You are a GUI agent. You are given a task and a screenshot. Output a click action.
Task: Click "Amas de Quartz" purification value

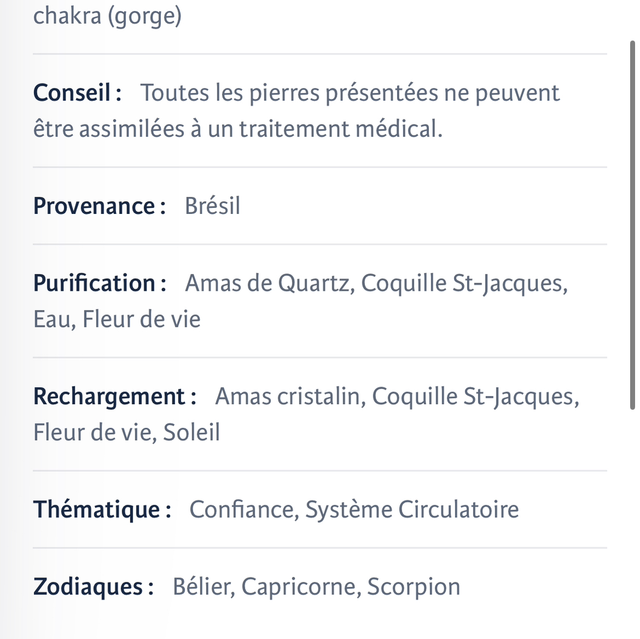(x=267, y=283)
